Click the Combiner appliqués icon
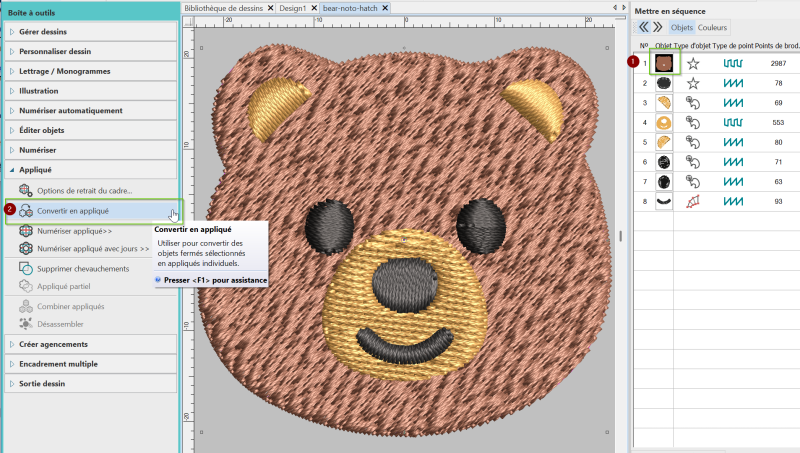This screenshot has height=453, width=800. pyautogui.click(x=26, y=306)
